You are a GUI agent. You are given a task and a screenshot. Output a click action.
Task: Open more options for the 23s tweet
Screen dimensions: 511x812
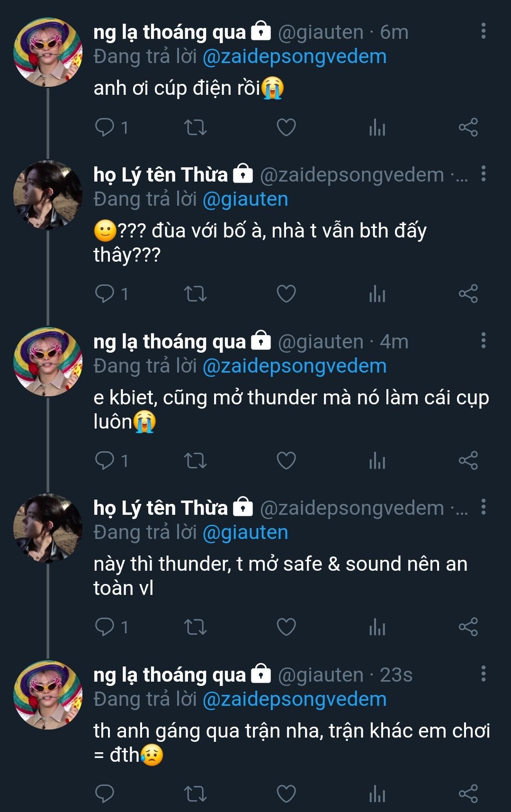click(x=483, y=674)
